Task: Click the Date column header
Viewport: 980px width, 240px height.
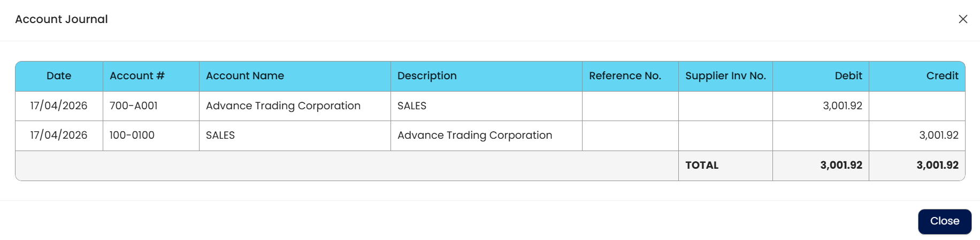Action: click(x=59, y=76)
